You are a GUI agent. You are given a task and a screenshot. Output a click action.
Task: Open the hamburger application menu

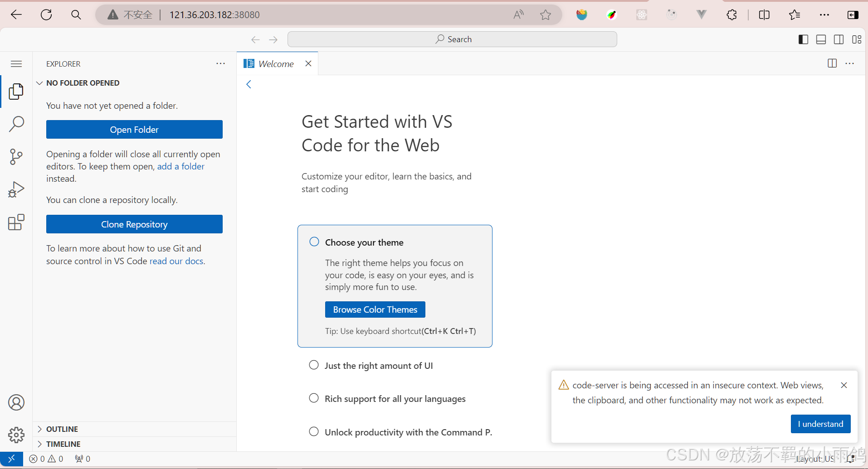coord(16,64)
